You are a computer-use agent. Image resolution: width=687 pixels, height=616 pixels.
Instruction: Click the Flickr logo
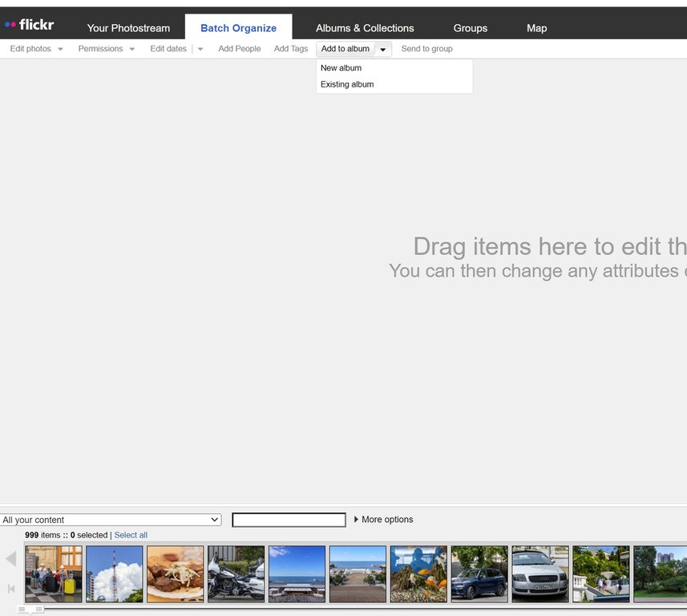point(30,25)
